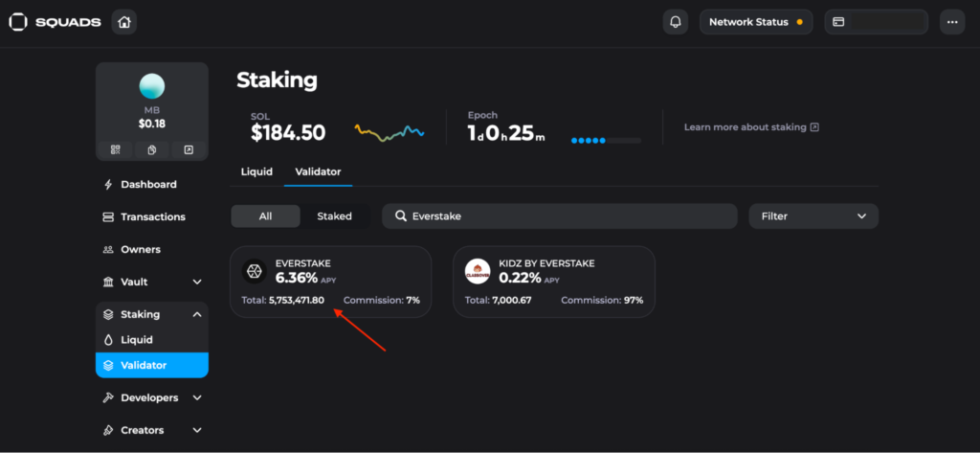Switch to the Liquid tab

pos(256,171)
